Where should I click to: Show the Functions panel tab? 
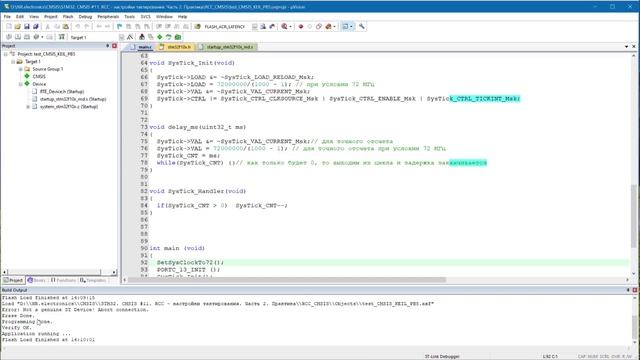tap(63, 280)
